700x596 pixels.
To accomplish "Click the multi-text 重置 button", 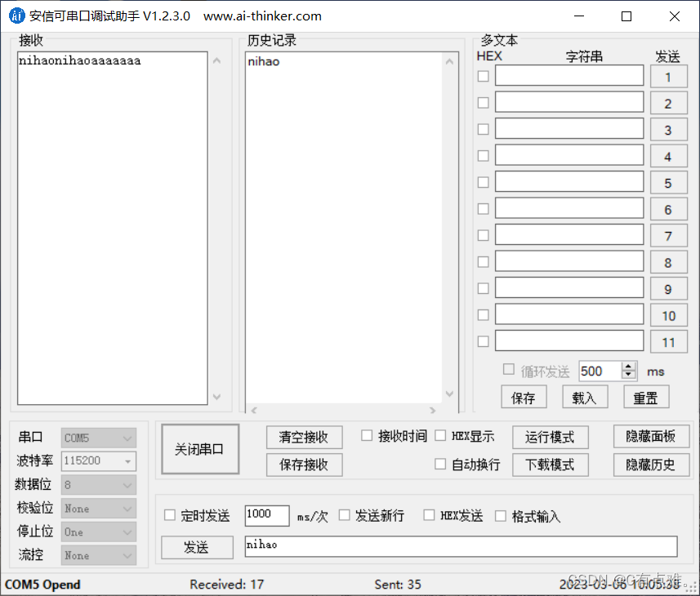I will (646, 397).
